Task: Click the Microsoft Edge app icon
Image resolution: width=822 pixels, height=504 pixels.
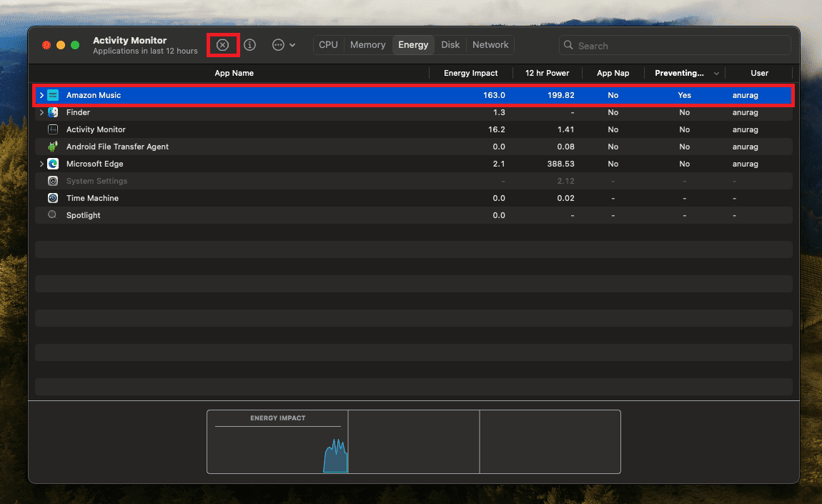Action: click(x=53, y=164)
